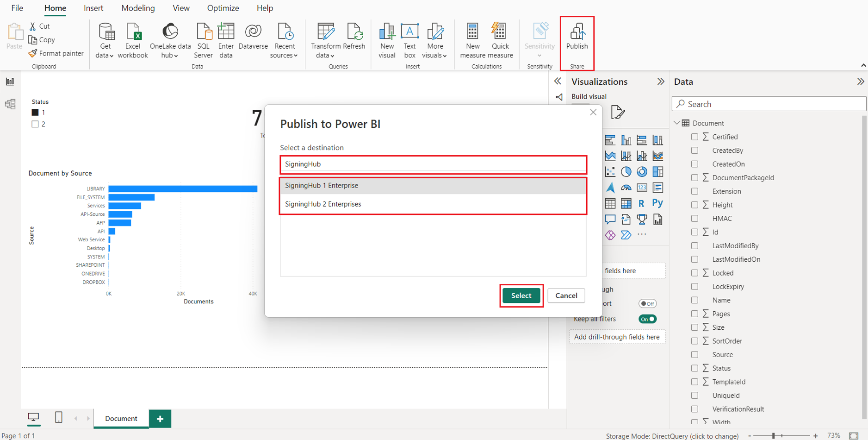Click the SQL Server icon
Screen dimensions: 868x440
click(x=203, y=41)
